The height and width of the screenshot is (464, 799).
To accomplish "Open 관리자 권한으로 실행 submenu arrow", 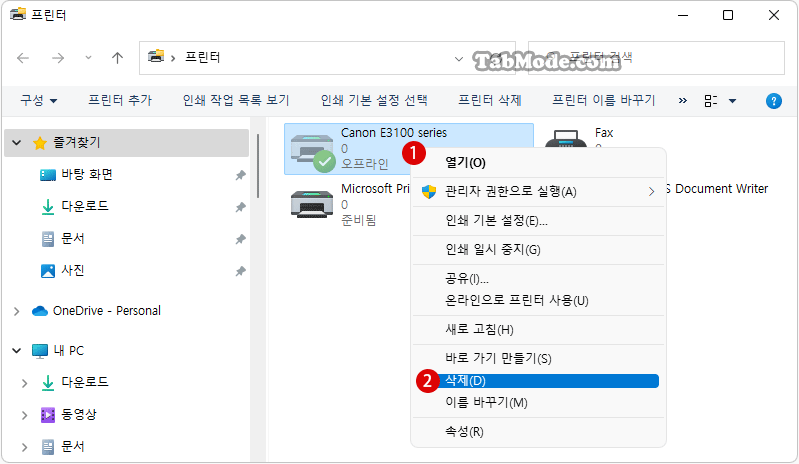I will pos(651,192).
